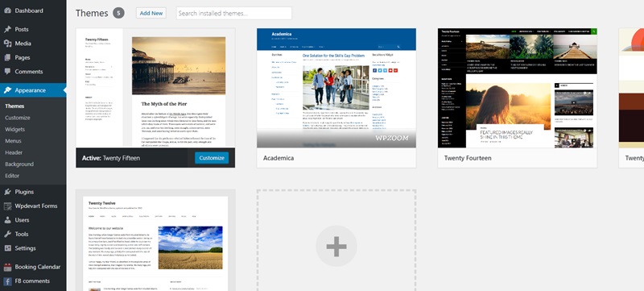Open the Menus submenu item

(x=13, y=141)
